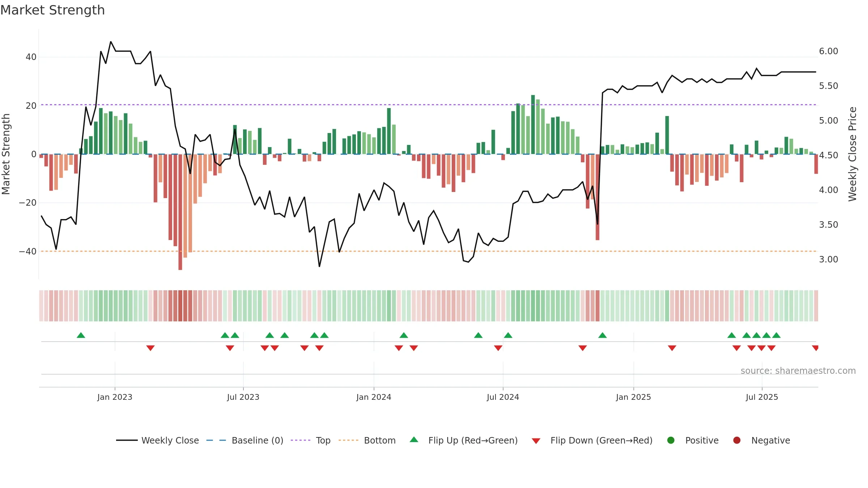Click the flip-up triangle just after Jul 2024
868x488 pixels.
[x=508, y=335]
